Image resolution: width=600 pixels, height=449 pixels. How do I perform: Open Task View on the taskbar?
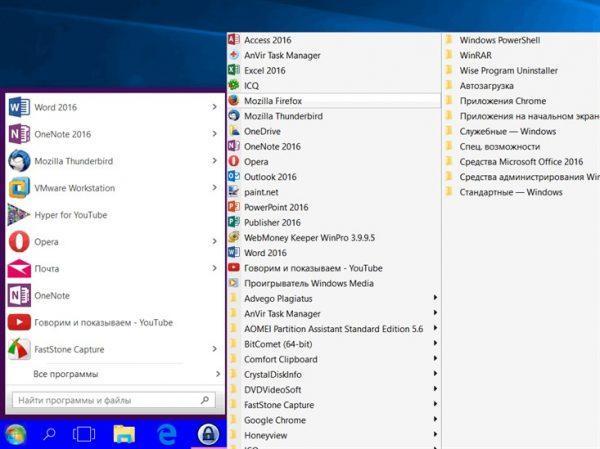pyautogui.click(x=84, y=434)
